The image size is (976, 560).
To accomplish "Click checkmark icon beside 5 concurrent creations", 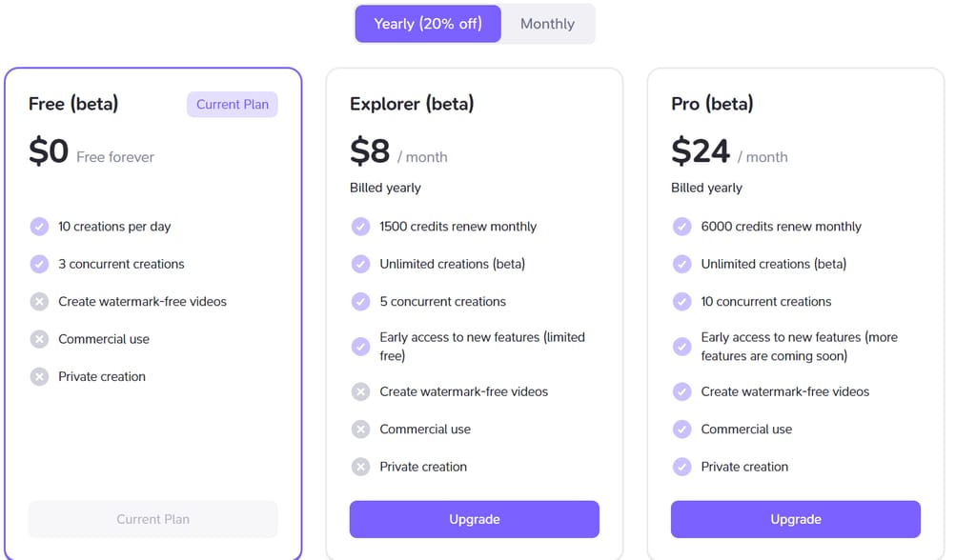I will (x=360, y=302).
